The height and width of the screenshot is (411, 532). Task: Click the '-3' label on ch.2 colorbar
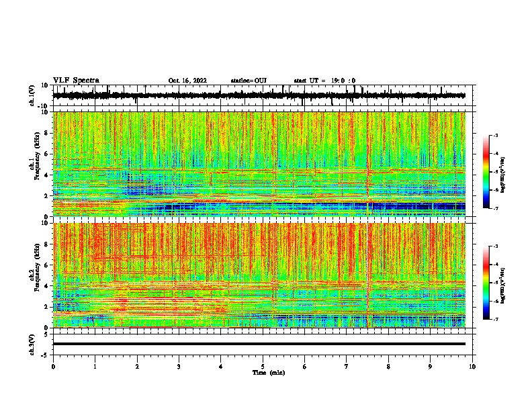496,246
